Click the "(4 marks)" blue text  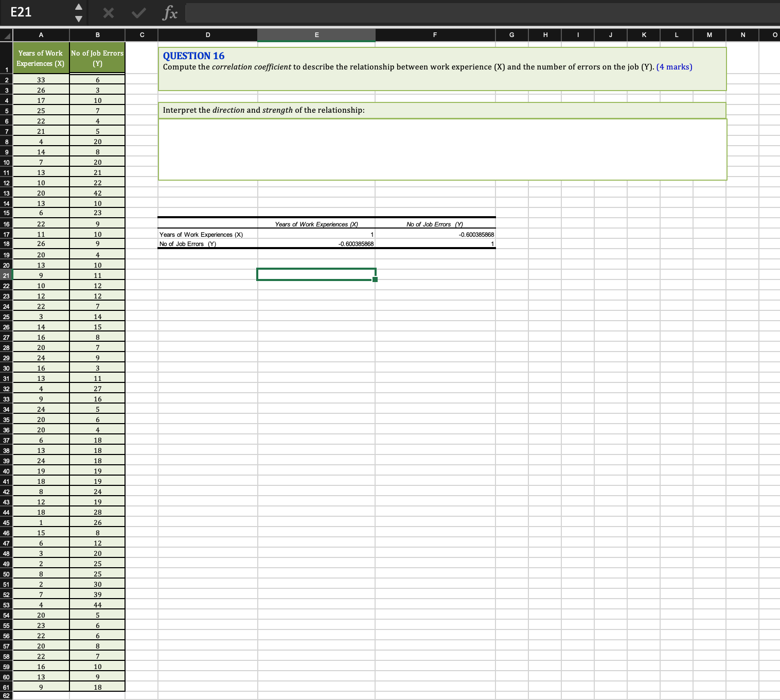coord(675,66)
